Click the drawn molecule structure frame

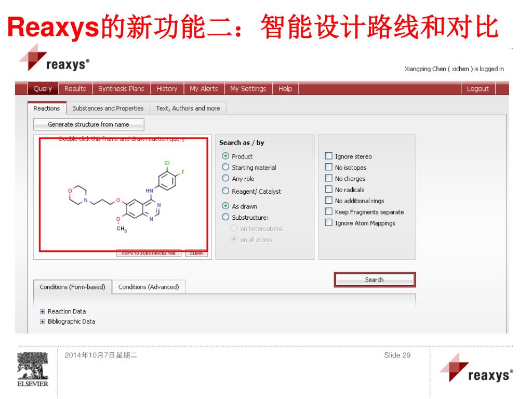[124, 195]
